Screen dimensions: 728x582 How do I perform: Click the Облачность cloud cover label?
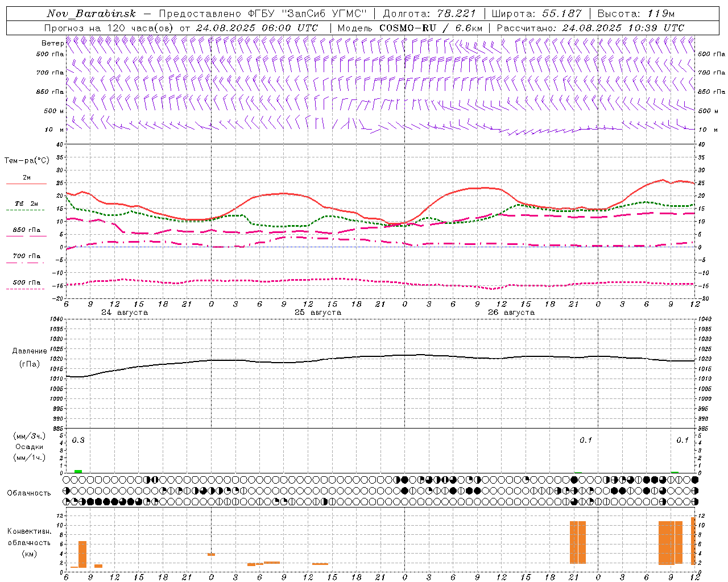[x=29, y=493]
